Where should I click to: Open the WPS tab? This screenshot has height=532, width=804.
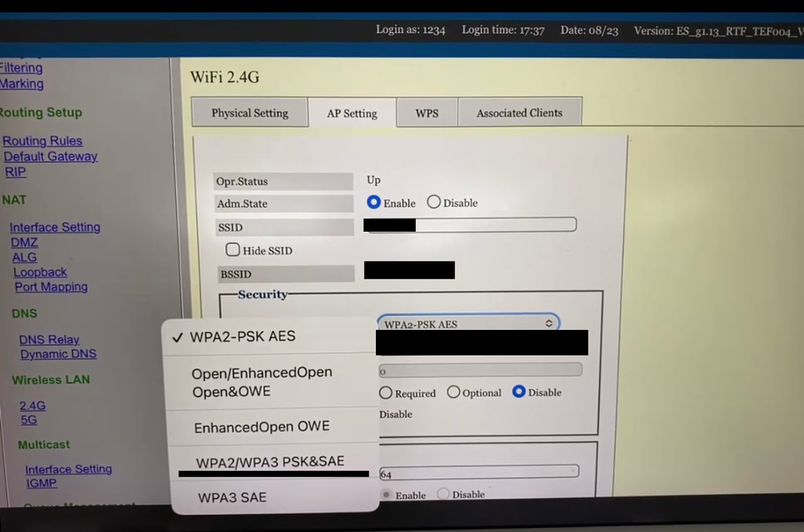tap(427, 113)
